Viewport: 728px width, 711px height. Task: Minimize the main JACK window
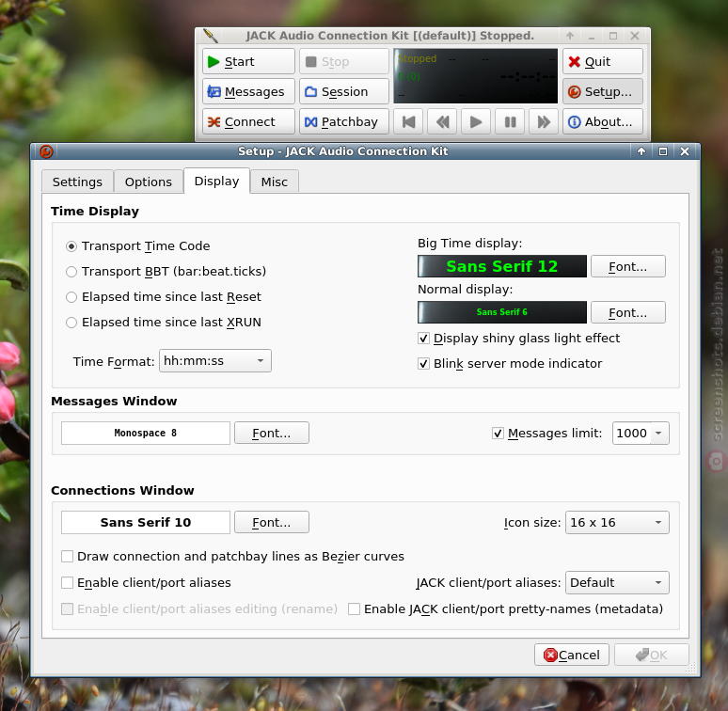[x=592, y=36]
